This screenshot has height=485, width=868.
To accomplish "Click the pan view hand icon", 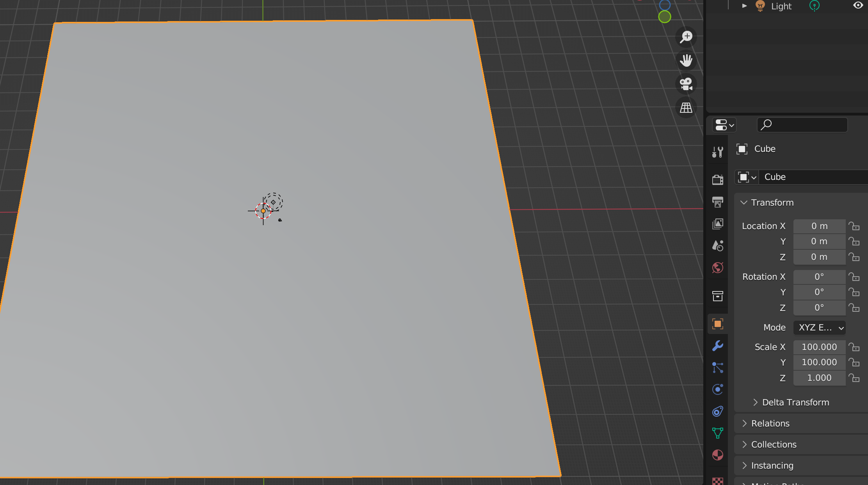I will [686, 60].
